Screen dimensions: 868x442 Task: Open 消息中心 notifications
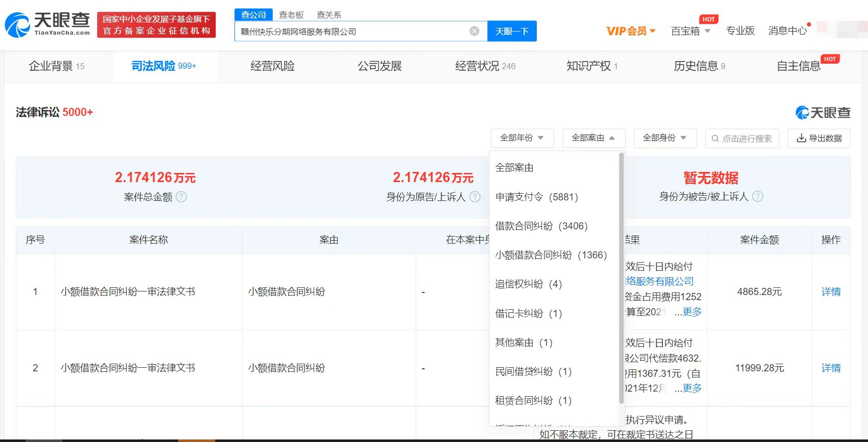click(x=788, y=31)
